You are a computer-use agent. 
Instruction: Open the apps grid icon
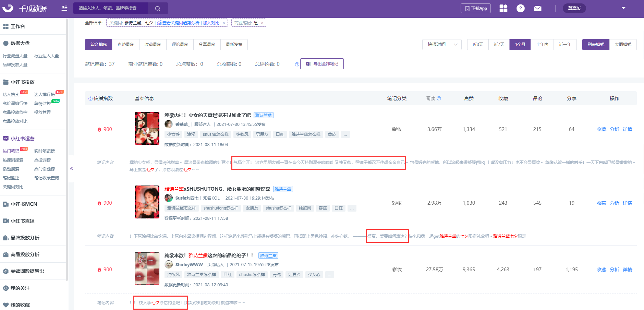pos(503,8)
